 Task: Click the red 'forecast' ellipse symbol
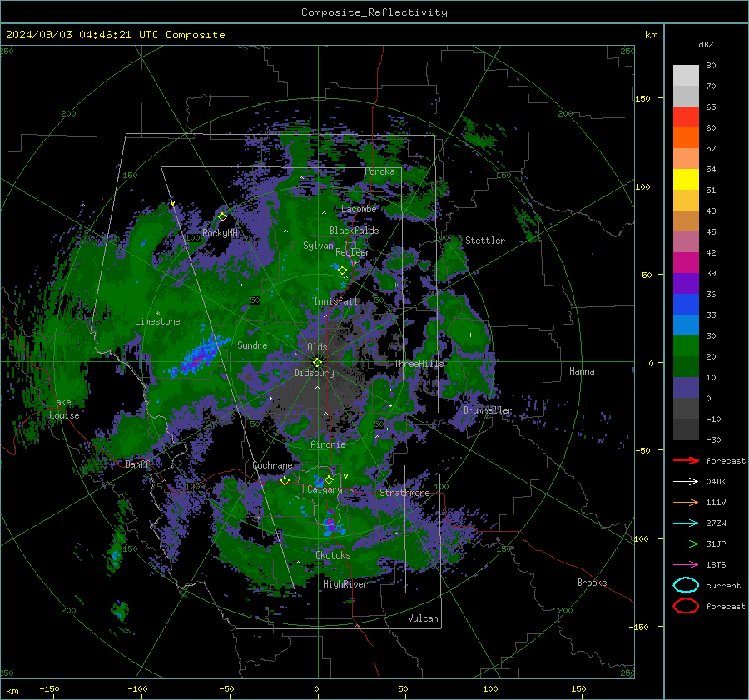click(686, 606)
